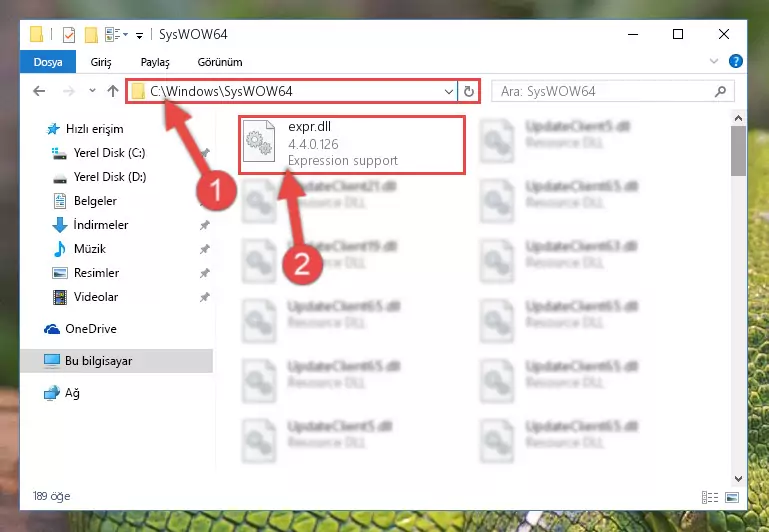Click the pin icon next to Resimler
769x532 pixels.
click(x=205, y=273)
